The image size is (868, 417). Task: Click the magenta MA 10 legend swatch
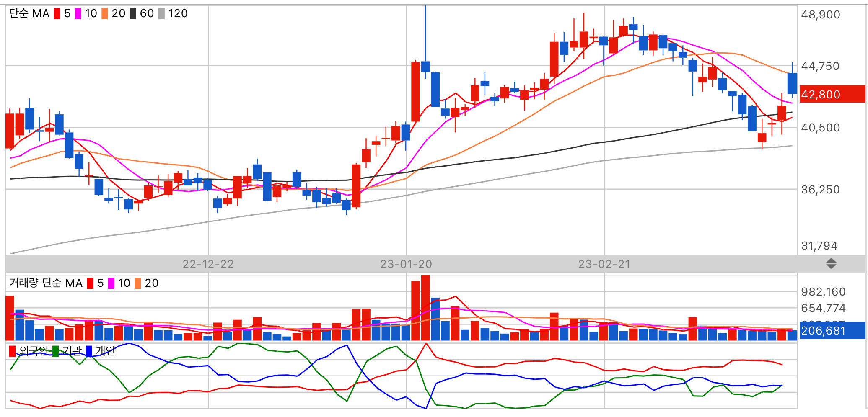point(78,14)
